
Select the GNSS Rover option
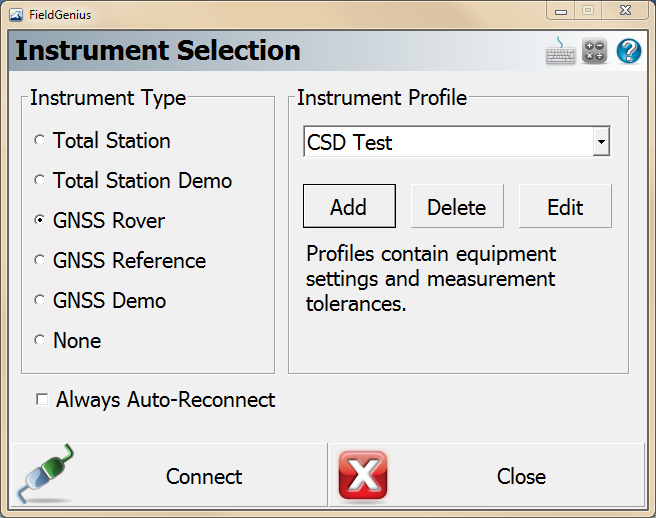[x=40, y=221]
